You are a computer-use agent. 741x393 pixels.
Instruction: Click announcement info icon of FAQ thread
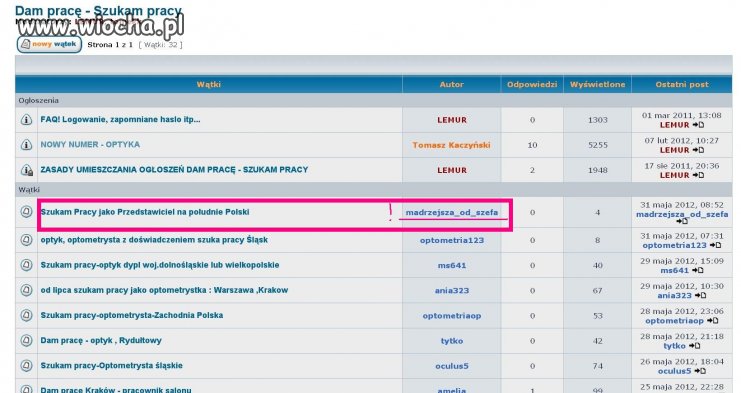click(26, 120)
